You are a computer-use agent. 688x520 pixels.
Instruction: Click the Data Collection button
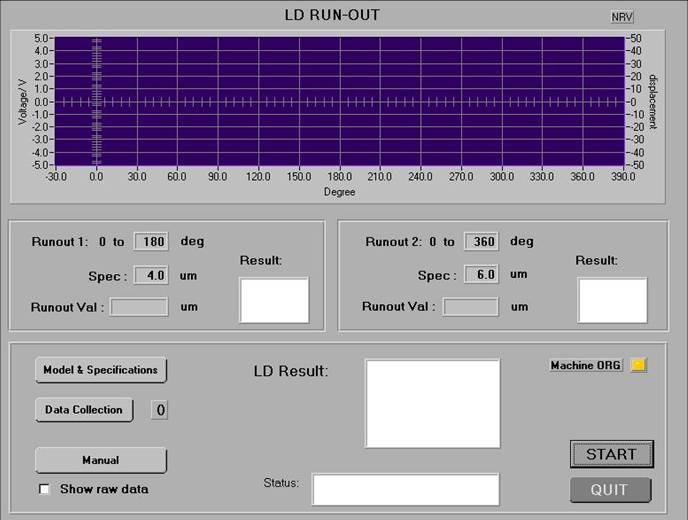(84, 410)
